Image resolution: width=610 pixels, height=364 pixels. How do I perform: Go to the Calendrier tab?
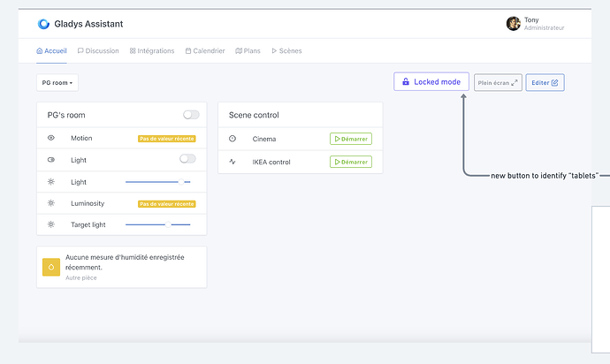[x=205, y=51]
